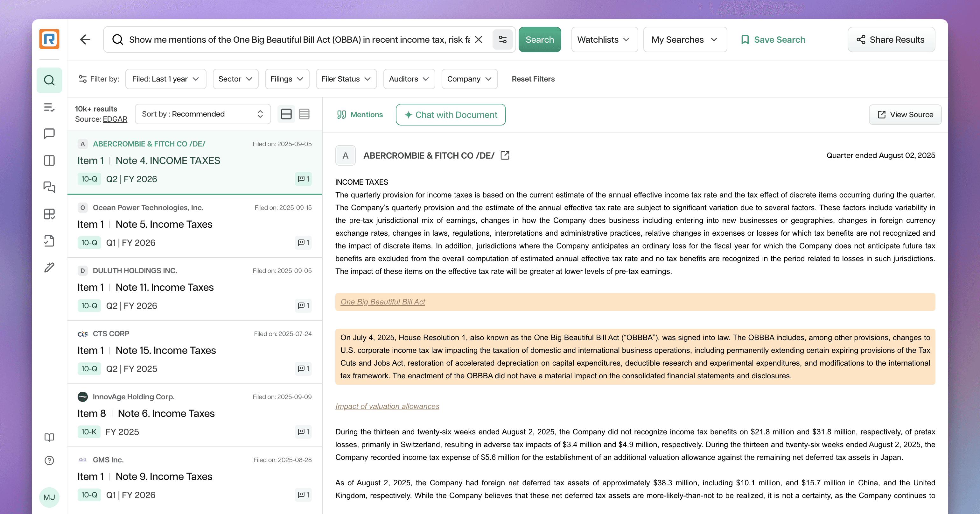Click the back arrow icon
Image resolution: width=980 pixels, height=514 pixels.
pyautogui.click(x=85, y=39)
